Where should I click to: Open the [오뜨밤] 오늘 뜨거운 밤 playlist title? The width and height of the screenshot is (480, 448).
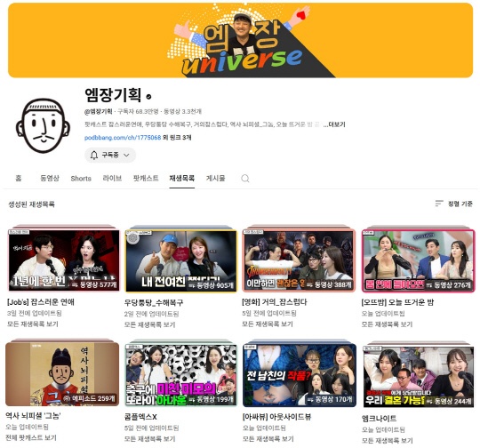click(x=397, y=302)
